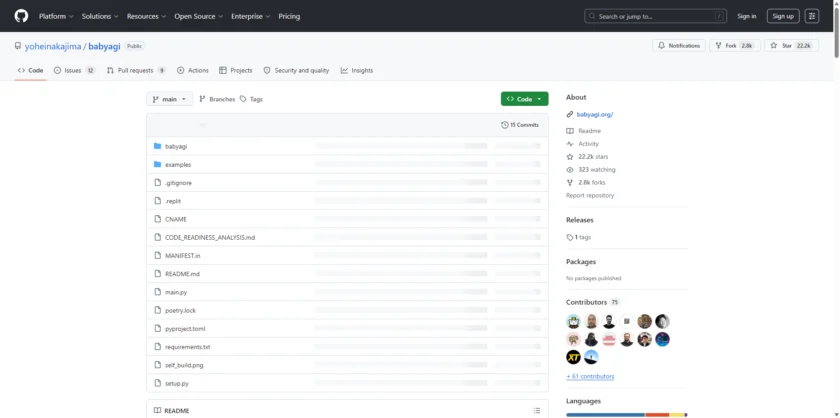This screenshot has height=418, width=840.
Task: Open the Insights tab
Action: point(357,70)
